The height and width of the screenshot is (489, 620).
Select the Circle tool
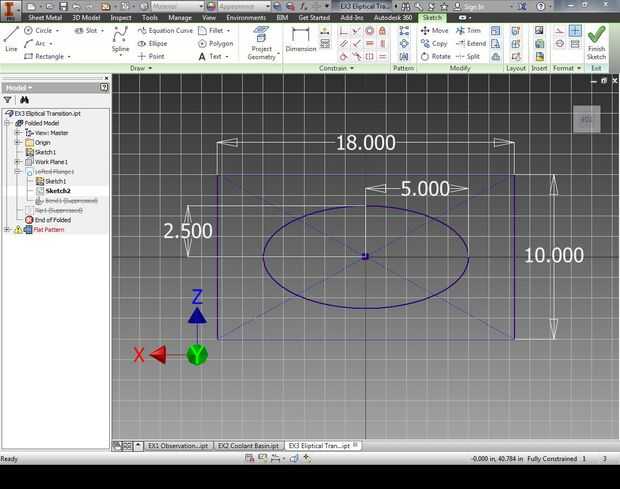click(x=38, y=30)
